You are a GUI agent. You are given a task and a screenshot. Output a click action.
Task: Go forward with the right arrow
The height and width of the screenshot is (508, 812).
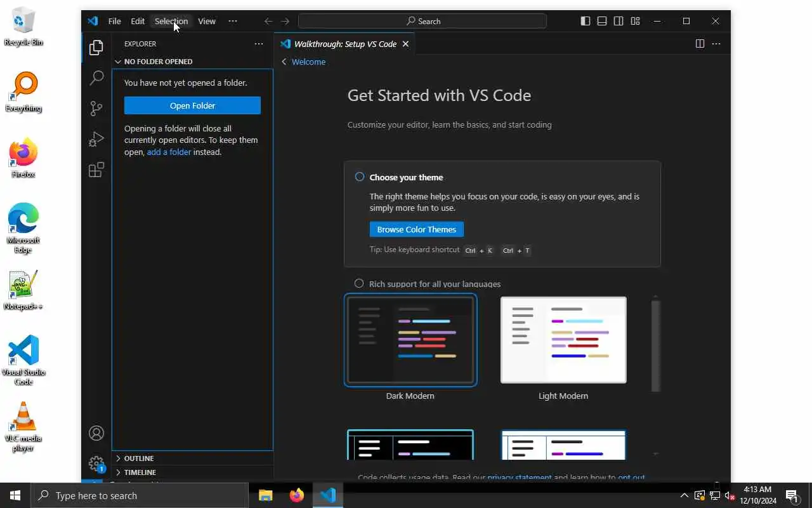285,21
